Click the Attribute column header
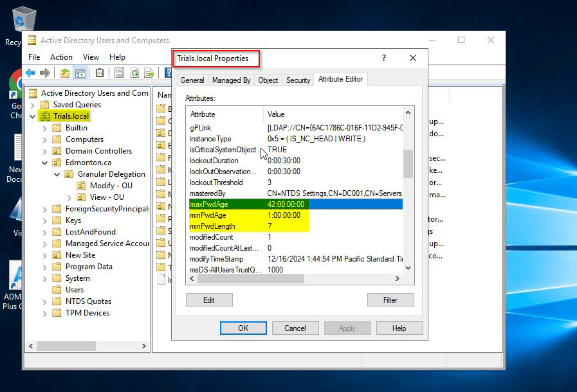 pos(225,114)
